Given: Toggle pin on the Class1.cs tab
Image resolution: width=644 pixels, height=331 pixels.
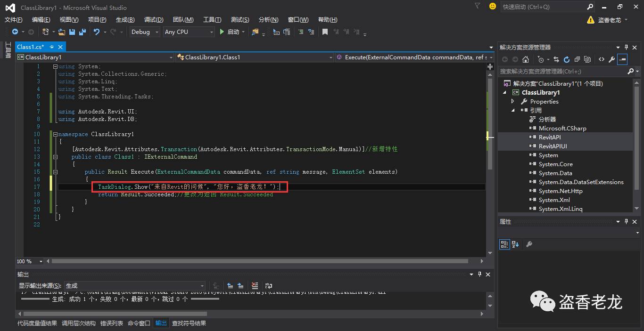Looking at the screenshot, I should (51, 47).
